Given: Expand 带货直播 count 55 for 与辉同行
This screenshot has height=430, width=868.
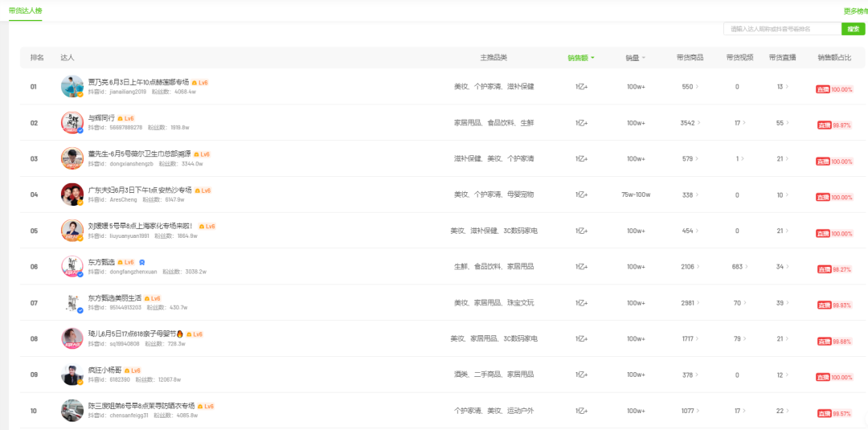Looking at the screenshot, I should pyautogui.click(x=782, y=123).
